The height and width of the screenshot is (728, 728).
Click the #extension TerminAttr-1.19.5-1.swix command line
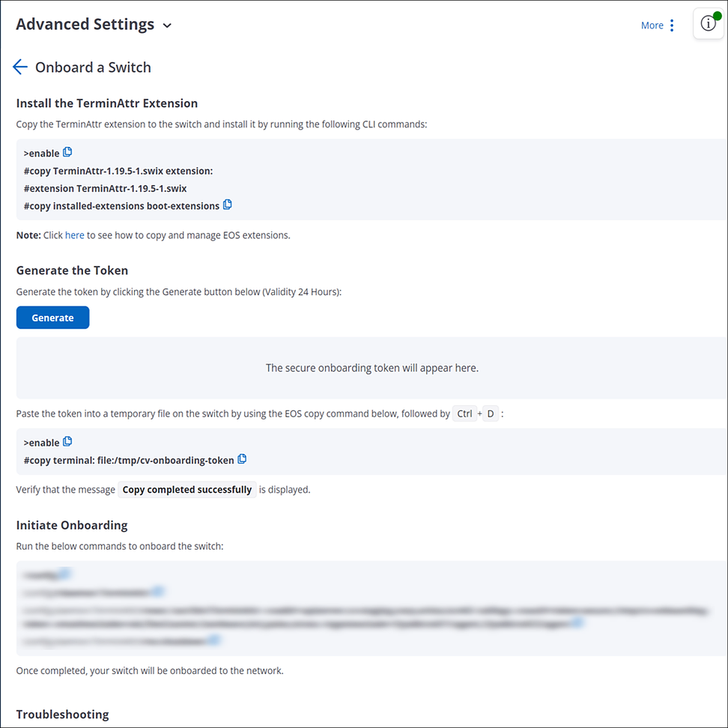(105, 188)
